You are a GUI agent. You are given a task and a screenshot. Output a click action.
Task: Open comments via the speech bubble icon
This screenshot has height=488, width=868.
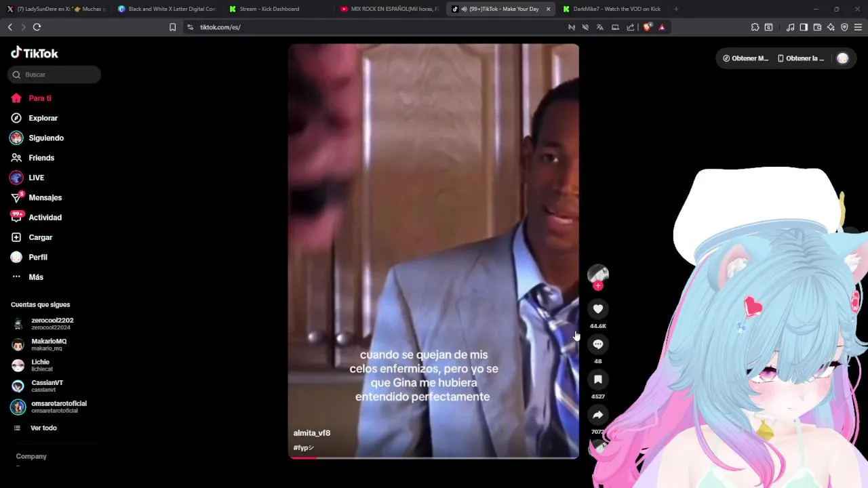597,344
